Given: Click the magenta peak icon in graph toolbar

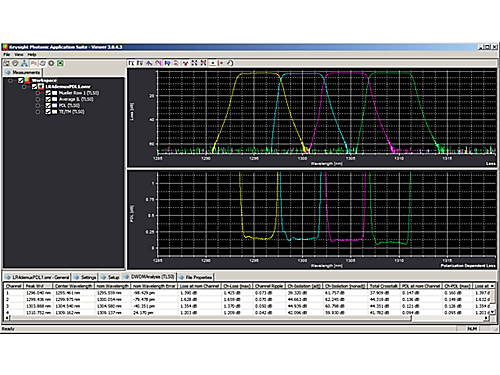Looking at the screenshot, I should pyautogui.click(x=158, y=63).
